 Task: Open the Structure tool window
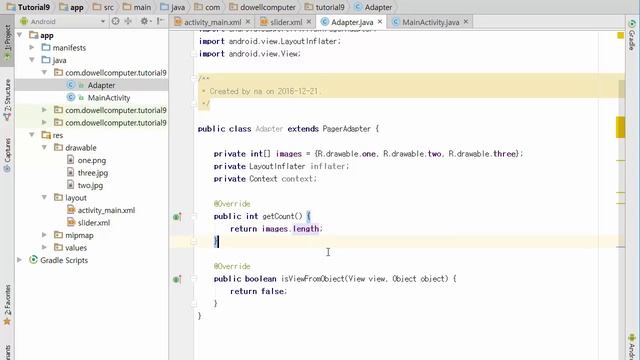(7, 100)
